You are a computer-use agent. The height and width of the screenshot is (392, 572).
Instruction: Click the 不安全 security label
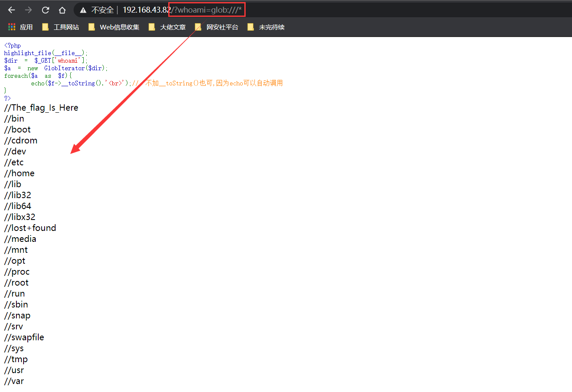102,10
